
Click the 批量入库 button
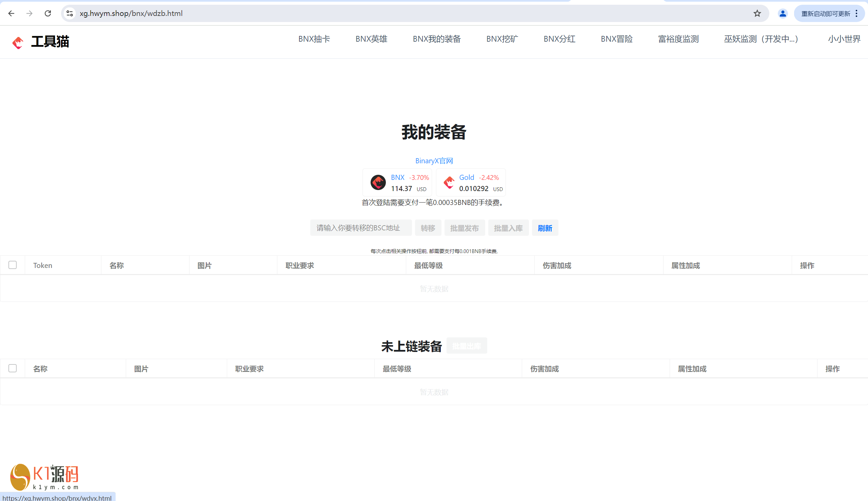pos(508,228)
